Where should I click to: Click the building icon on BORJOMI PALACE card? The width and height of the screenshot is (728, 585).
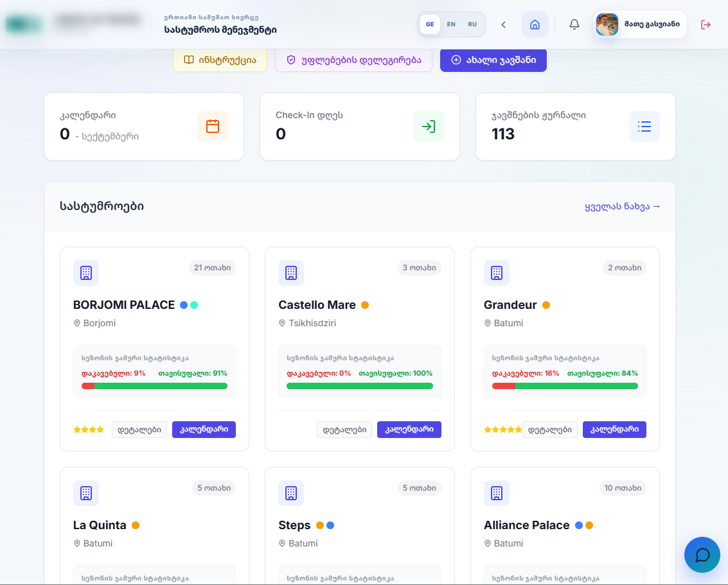[x=86, y=273]
